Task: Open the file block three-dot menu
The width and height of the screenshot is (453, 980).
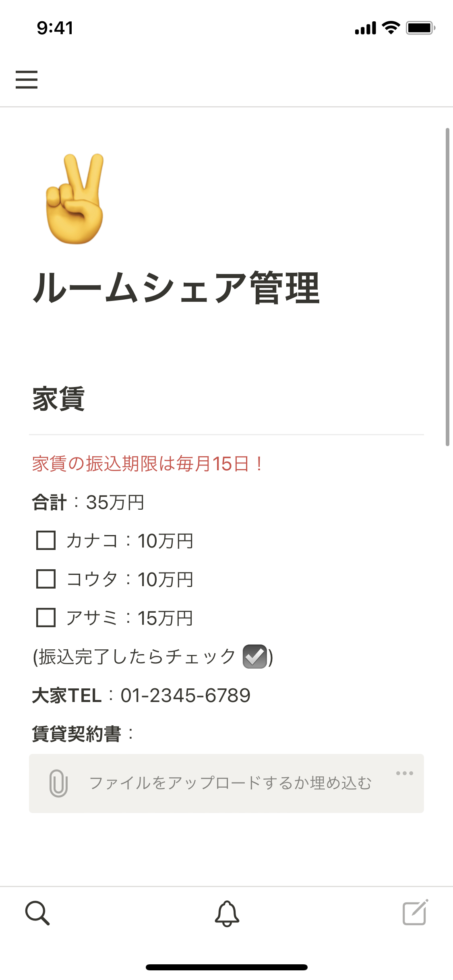Action: [404, 773]
